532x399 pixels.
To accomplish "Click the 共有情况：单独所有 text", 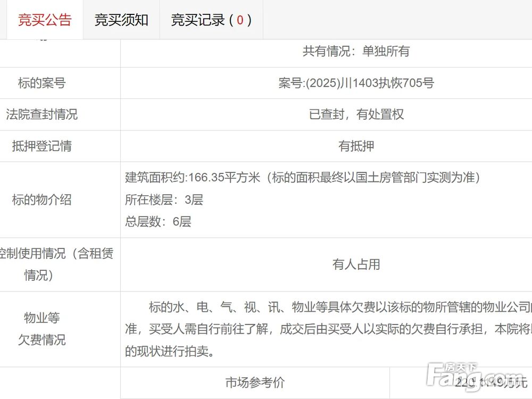I will click(x=356, y=52).
